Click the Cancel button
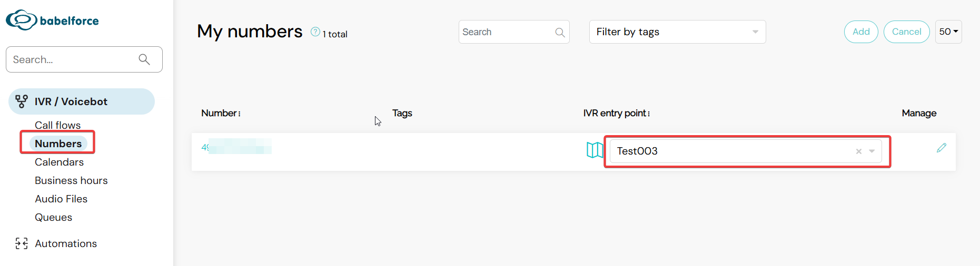The image size is (980, 266). click(x=906, y=32)
